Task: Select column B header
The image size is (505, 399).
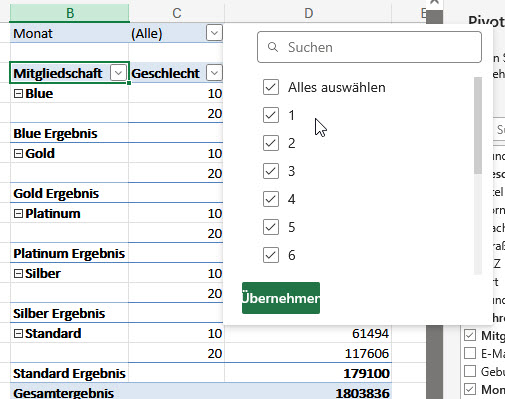Action: click(70, 13)
